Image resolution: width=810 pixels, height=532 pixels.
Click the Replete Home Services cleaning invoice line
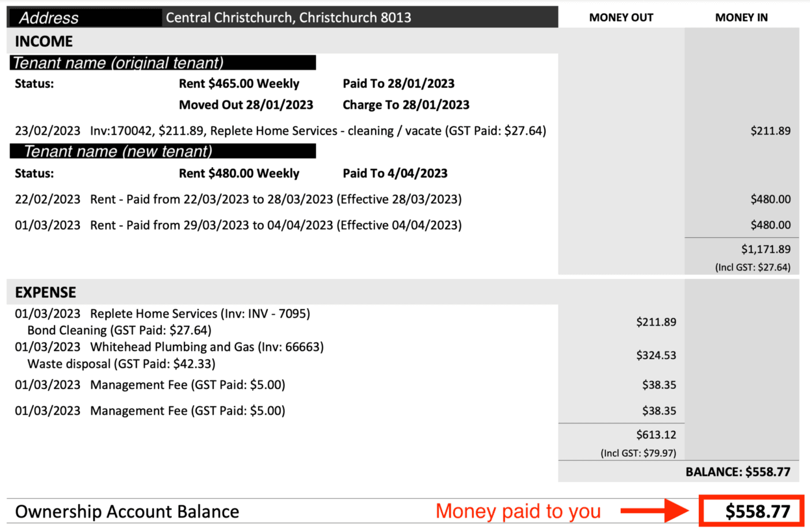tap(280, 131)
